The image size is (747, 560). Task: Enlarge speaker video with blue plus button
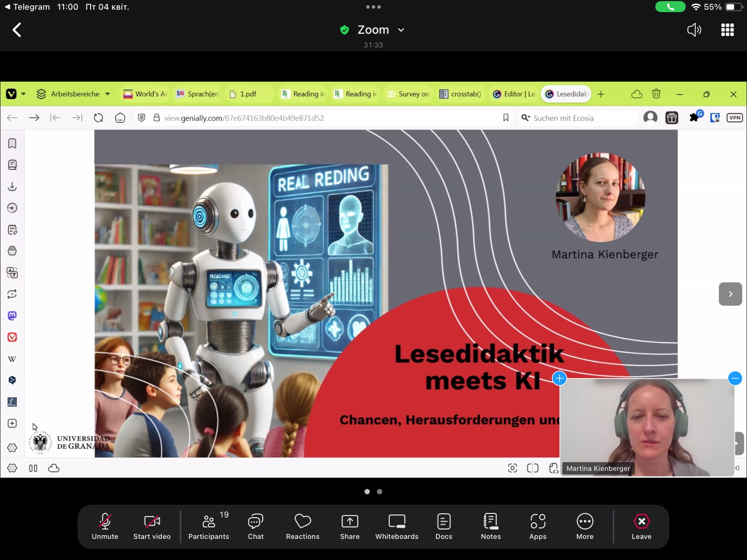(559, 378)
